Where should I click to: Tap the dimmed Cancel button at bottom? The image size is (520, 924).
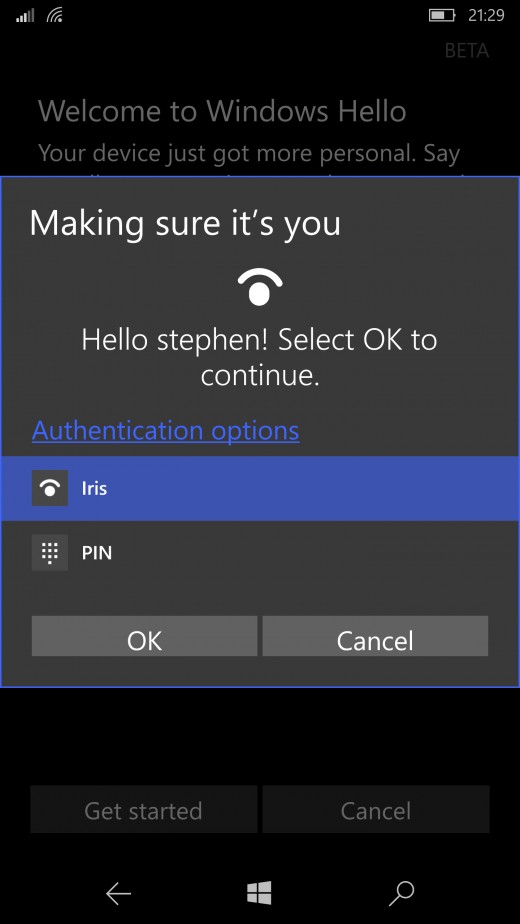(x=376, y=809)
